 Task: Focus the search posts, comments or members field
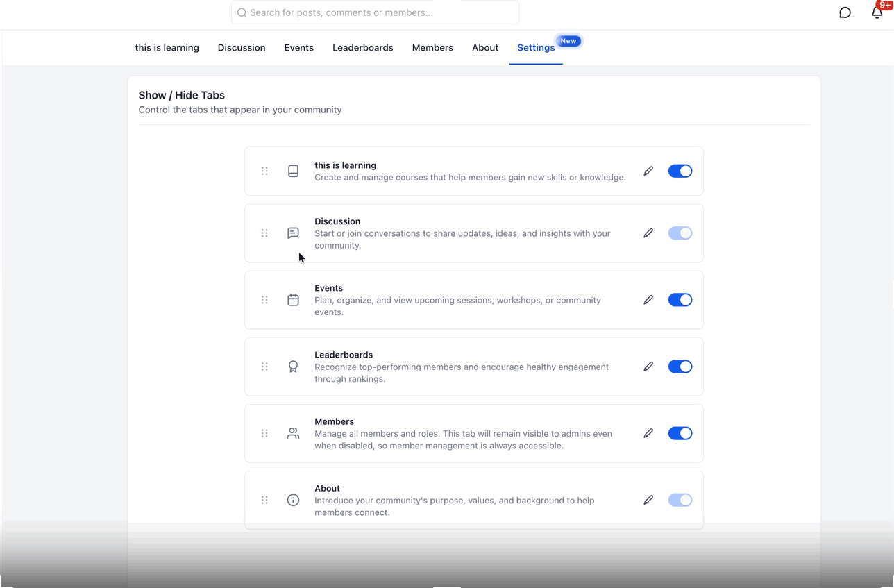375,12
